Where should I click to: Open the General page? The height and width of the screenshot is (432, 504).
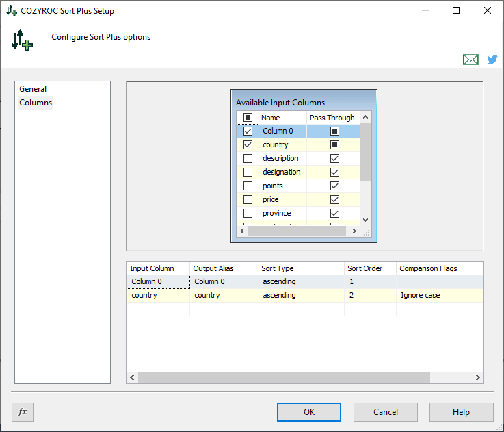(33, 89)
